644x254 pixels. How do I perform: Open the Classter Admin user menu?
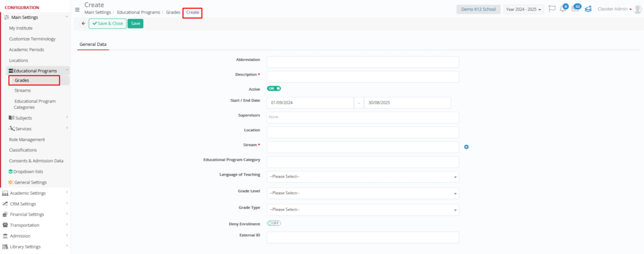click(614, 9)
